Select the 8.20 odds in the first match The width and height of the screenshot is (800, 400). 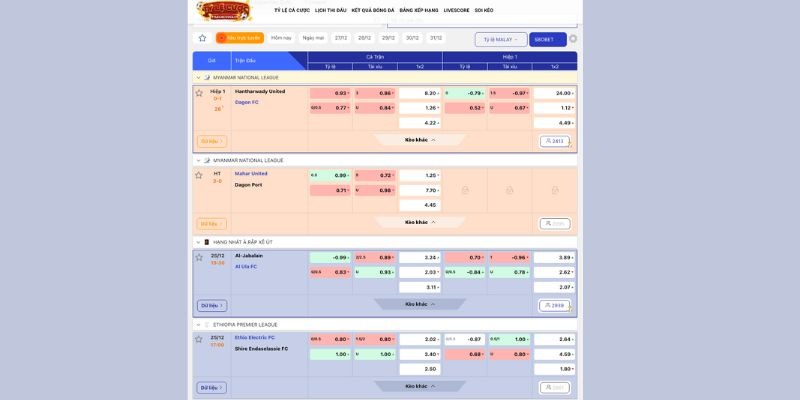418,92
